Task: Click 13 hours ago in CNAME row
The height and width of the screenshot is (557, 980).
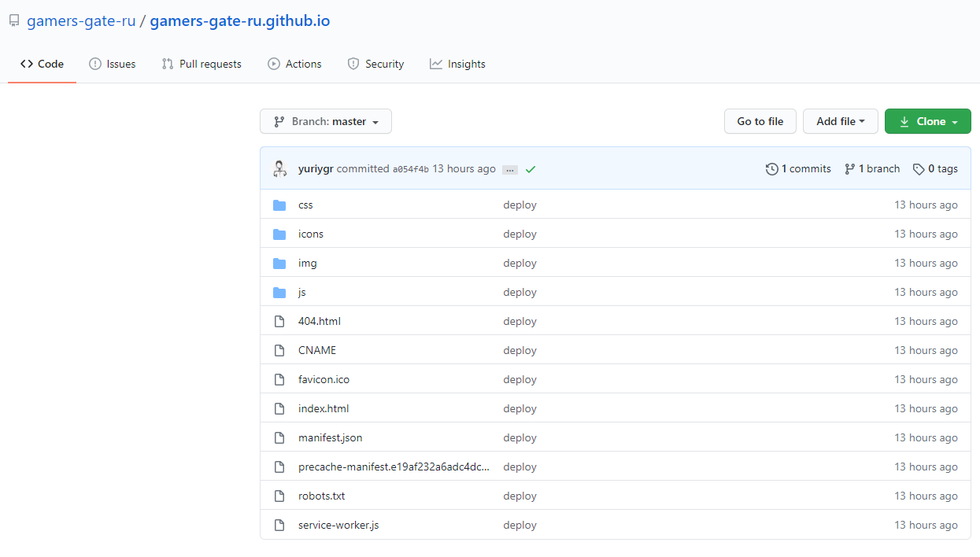Action: 926,351
